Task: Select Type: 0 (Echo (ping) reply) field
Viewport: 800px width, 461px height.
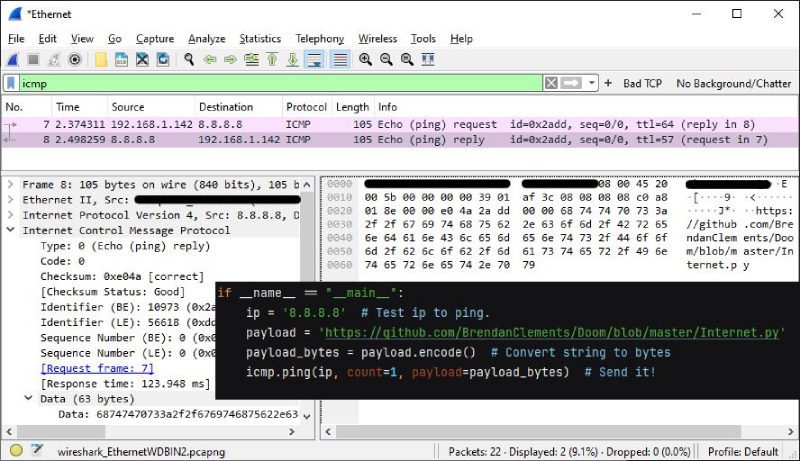Action: pos(125,246)
